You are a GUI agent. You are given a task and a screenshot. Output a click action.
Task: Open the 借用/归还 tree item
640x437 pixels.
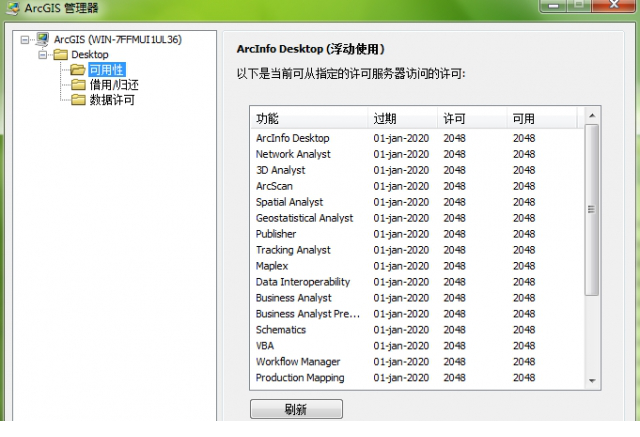point(114,85)
